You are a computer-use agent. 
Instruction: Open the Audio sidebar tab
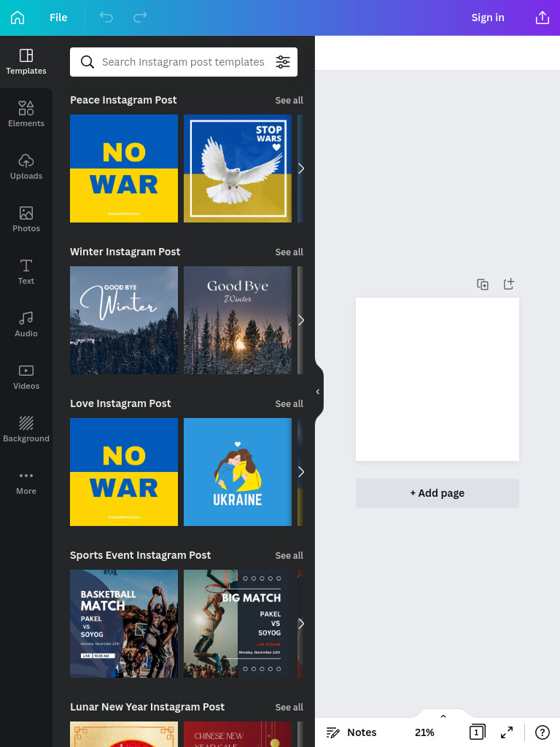click(26, 325)
